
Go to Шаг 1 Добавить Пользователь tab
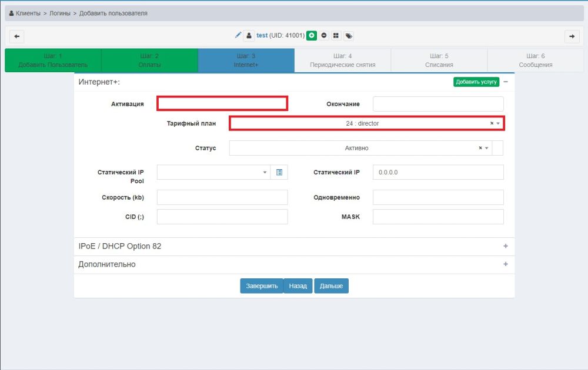(53, 60)
